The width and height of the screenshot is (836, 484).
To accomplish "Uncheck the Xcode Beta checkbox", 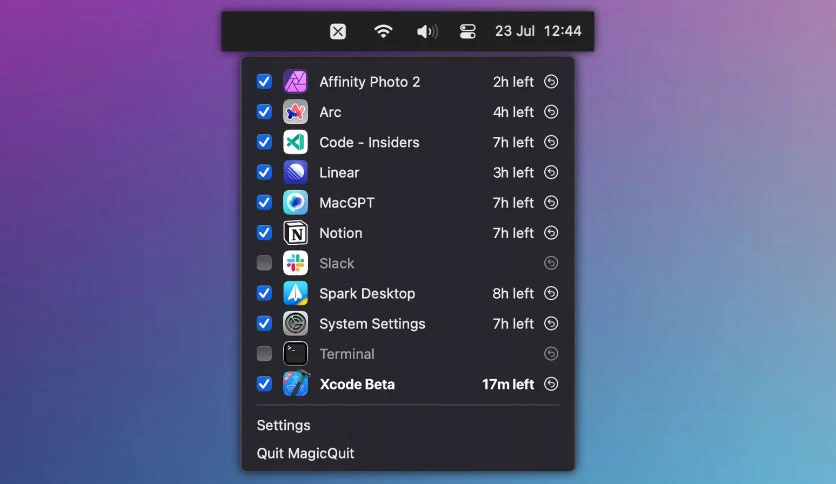I will [x=264, y=384].
